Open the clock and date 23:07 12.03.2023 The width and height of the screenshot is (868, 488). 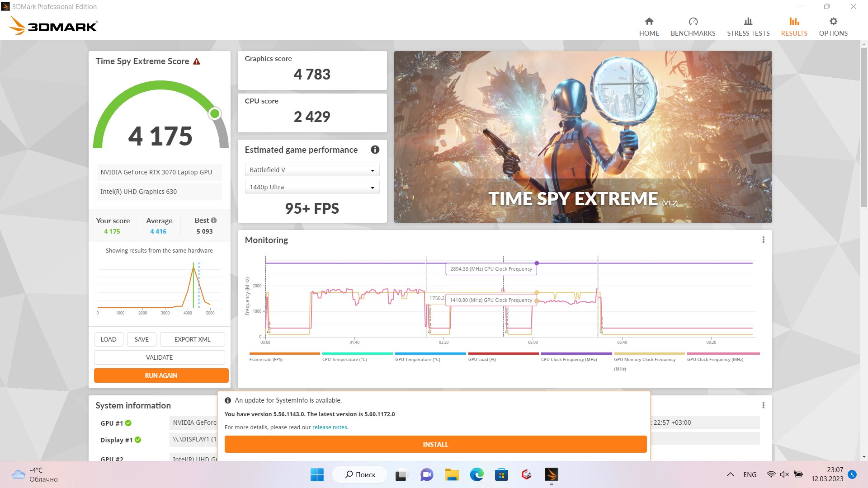coord(827,474)
